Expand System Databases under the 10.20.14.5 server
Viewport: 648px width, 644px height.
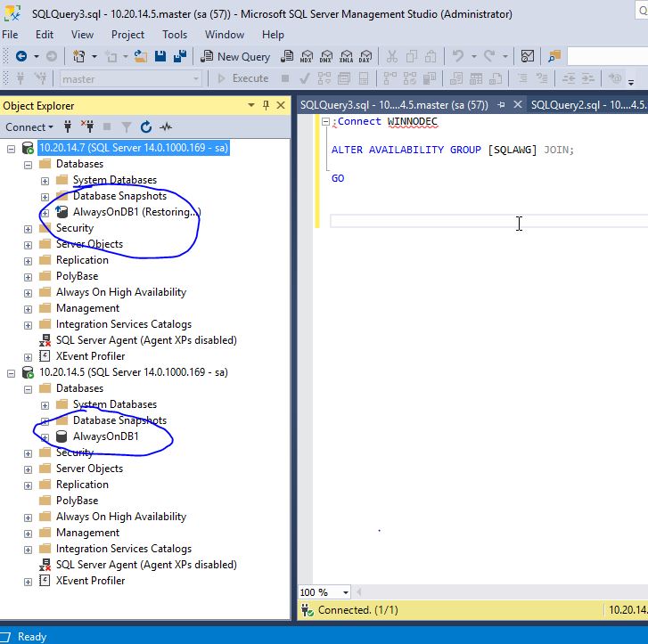[x=45, y=405]
